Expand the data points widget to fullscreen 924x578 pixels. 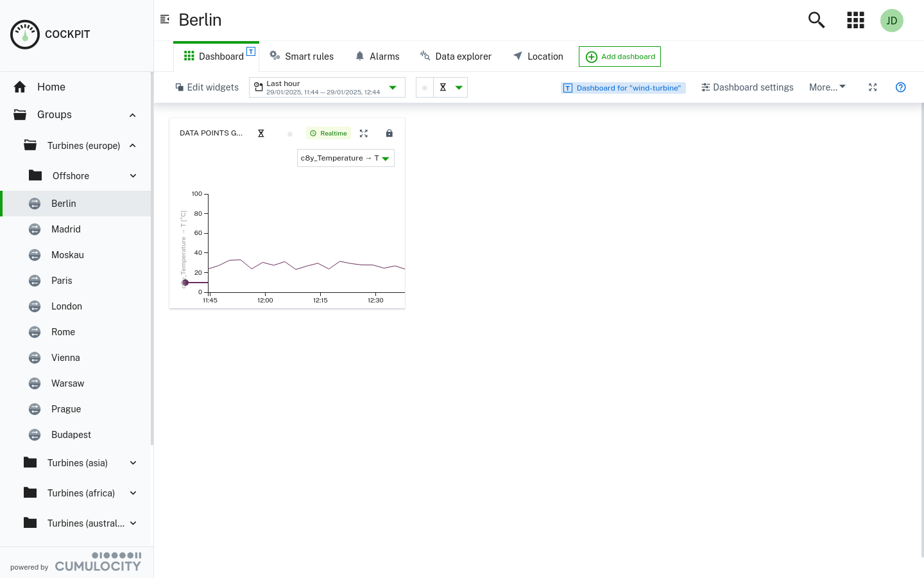(x=364, y=134)
